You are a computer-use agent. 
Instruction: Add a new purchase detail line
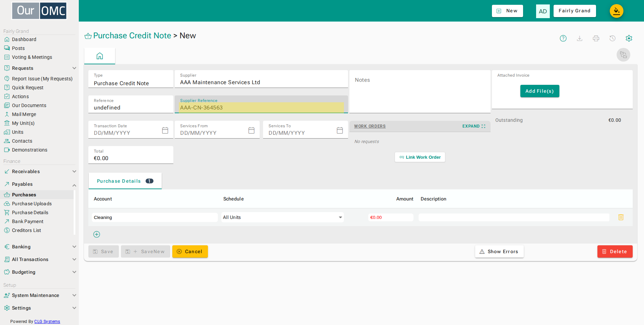coord(97,234)
